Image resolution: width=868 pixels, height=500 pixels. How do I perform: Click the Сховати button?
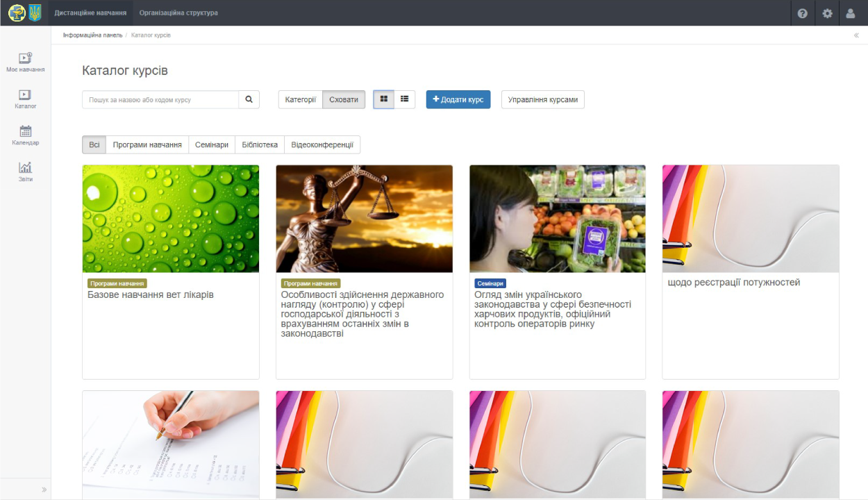point(344,99)
